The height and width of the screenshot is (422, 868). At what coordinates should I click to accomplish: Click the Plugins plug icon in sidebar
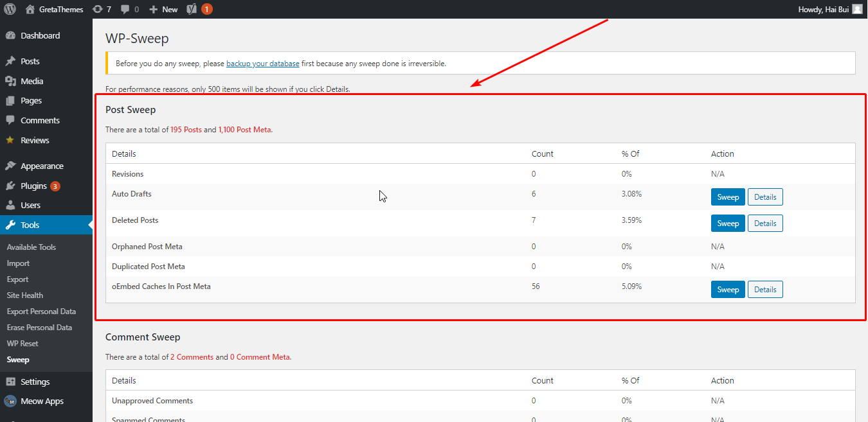(x=10, y=186)
